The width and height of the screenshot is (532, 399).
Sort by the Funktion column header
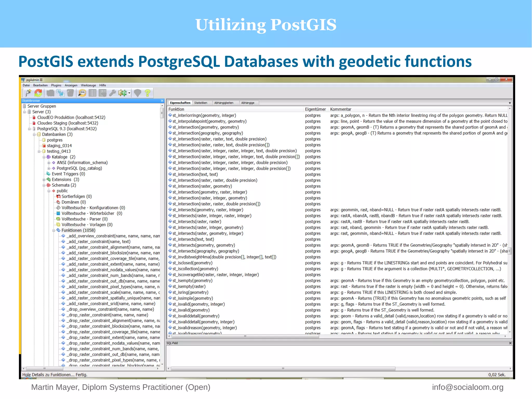[x=235, y=109]
